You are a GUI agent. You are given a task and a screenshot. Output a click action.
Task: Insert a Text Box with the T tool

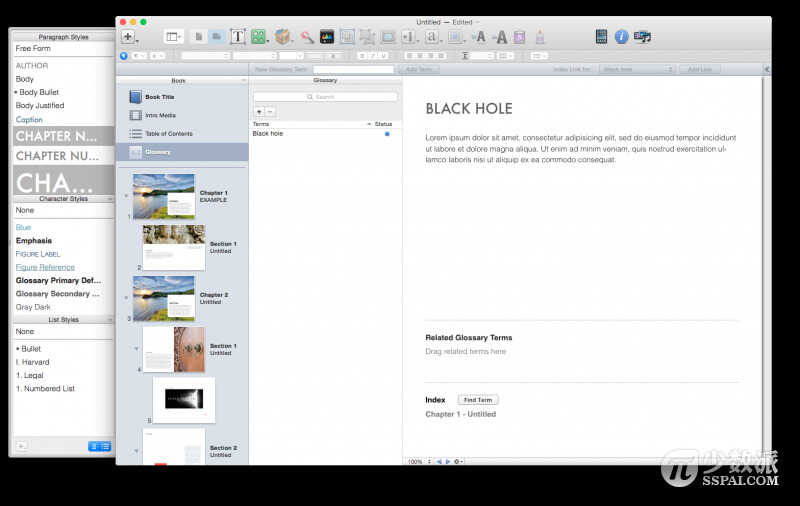pyautogui.click(x=237, y=37)
